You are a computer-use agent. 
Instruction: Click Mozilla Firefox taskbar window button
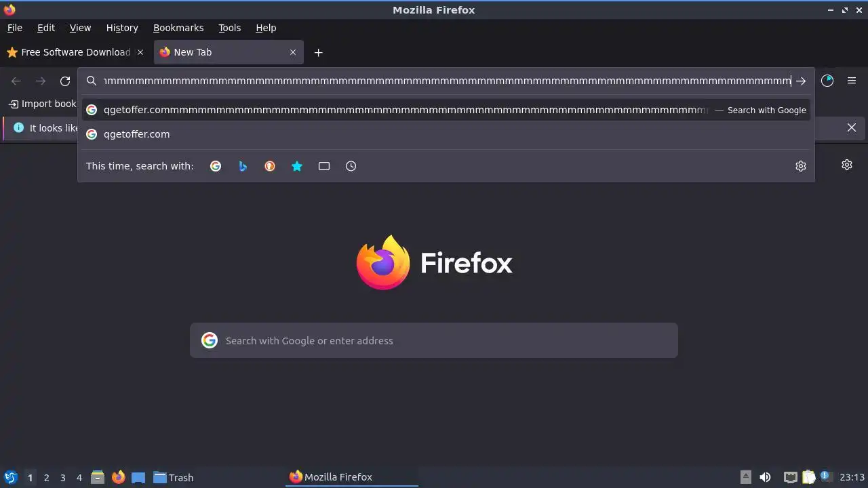click(x=351, y=477)
